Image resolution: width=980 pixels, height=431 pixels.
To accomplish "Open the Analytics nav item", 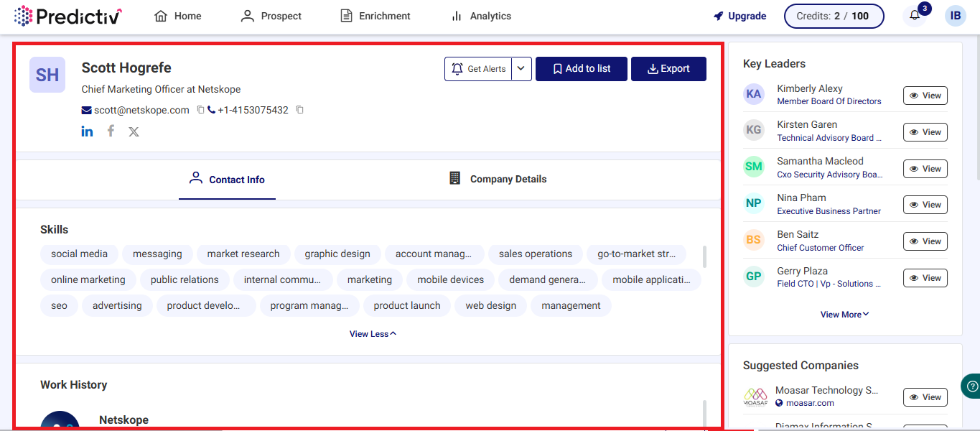I will [x=481, y=16].
